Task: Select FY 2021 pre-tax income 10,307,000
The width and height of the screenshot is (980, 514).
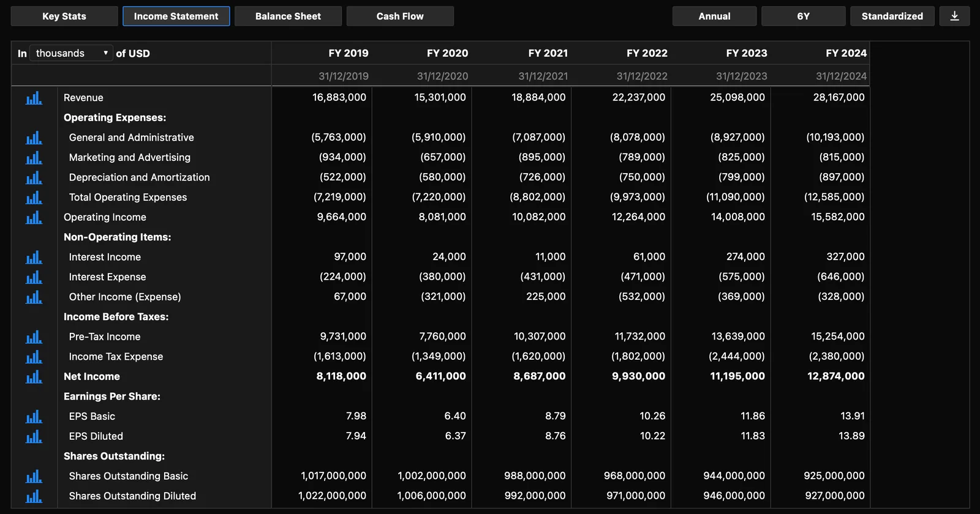Action: coord(540,336)
